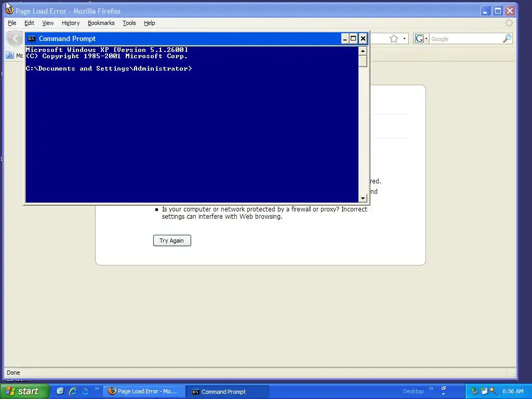Open the Help menu in Firefox

[x=149, y=23]
